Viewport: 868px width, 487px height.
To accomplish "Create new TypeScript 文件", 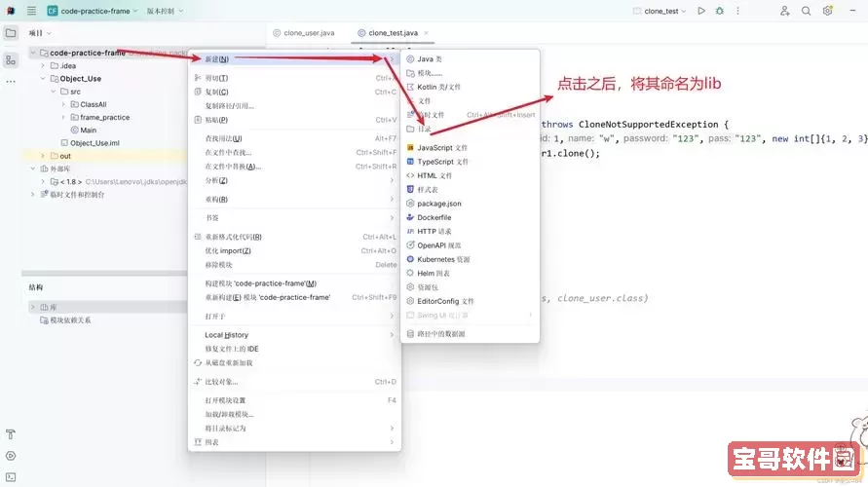I will tap(470, 162).
